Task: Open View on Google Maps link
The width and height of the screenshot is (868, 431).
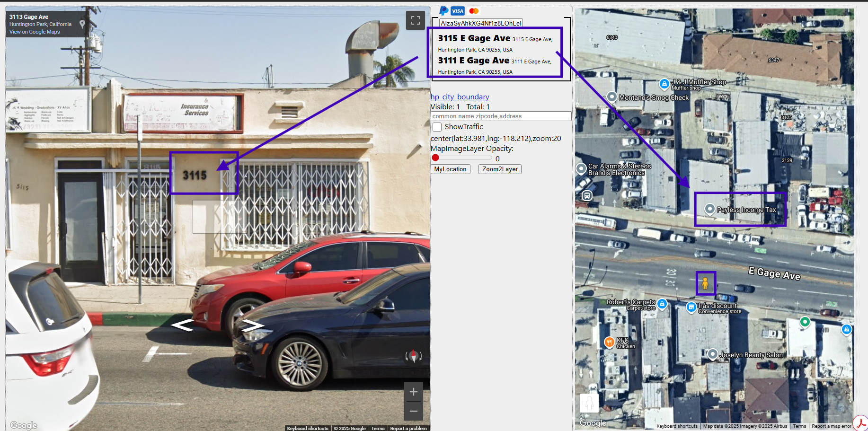Action: (x=35, y=32)
